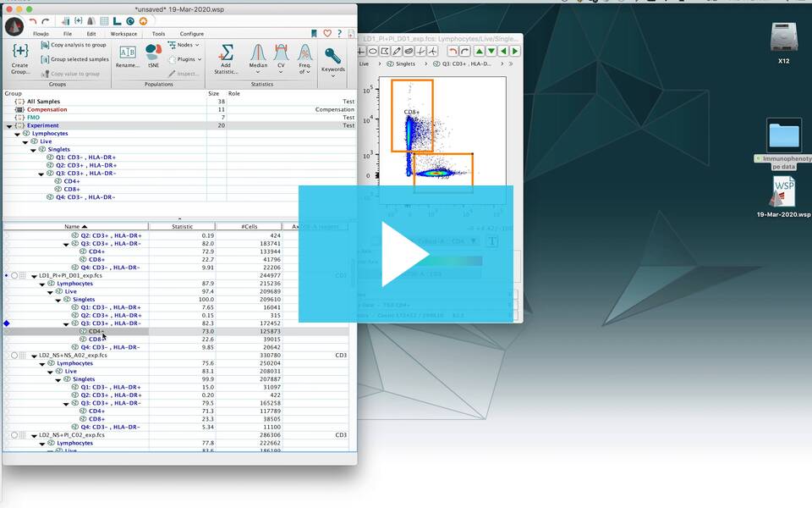This screenshot has width=812, height=508.
Task: Click undo in the graph window toolbar
Action: pyautogui.click(x=453, y=51)
